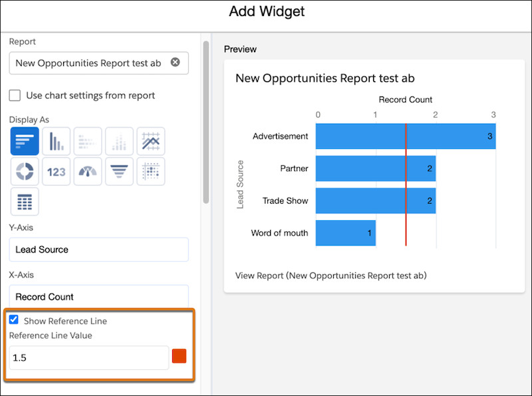The image size is (532, 396).
Task: Click the Report name lookup field
Action: point(88,63)
